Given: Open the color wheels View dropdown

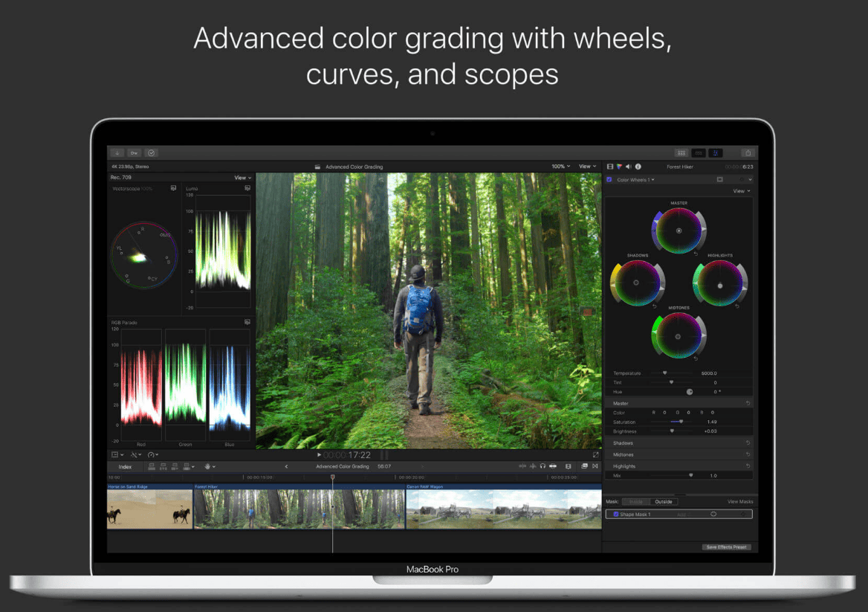Looking at the screenshot, I should pyautogui.click(x=742, y=191).
